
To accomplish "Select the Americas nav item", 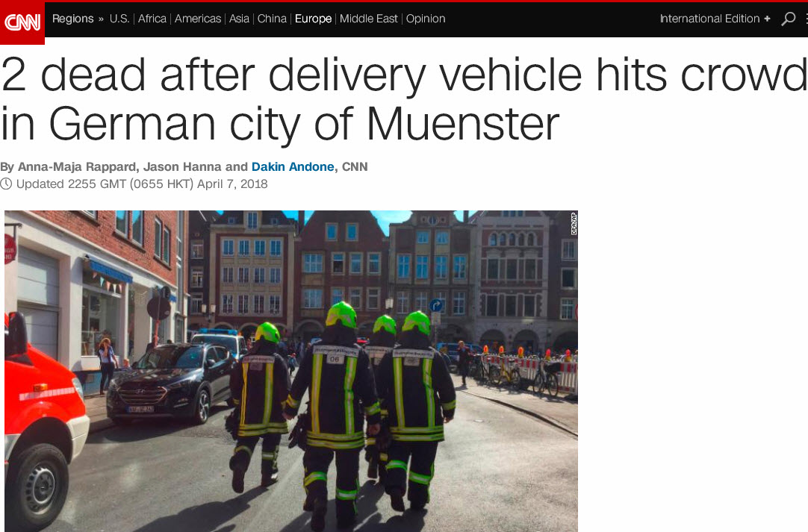I will 197,19.
